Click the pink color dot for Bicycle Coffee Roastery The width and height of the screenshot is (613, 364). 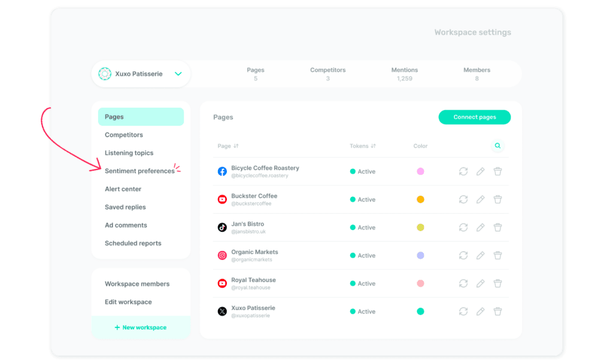(420, 171)
